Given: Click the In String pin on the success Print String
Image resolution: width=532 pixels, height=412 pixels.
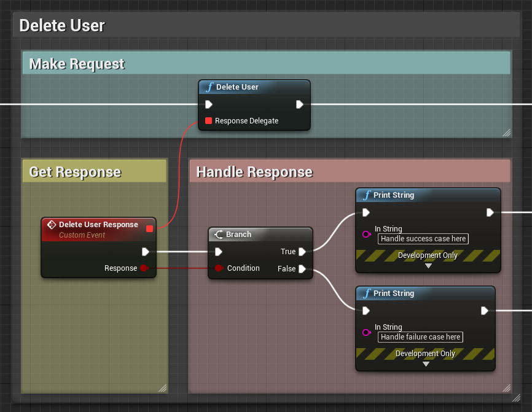Looking at the screenshot, I should point(366,235).
